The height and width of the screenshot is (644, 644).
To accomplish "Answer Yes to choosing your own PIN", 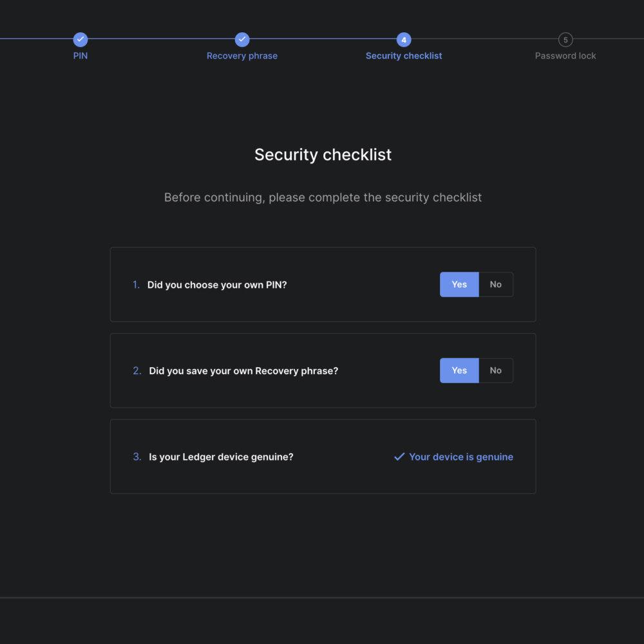I will [459, 285].
